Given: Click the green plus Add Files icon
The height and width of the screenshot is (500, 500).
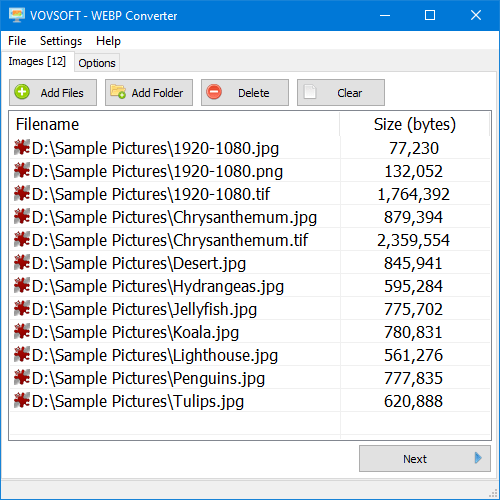Looking at the screenshot, I should [22, 92].
